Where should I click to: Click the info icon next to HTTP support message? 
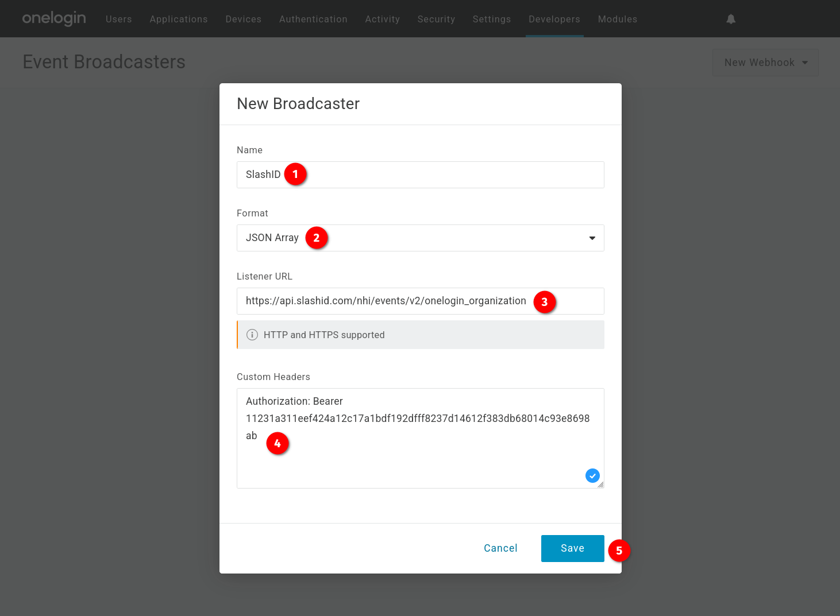point(252,335)
